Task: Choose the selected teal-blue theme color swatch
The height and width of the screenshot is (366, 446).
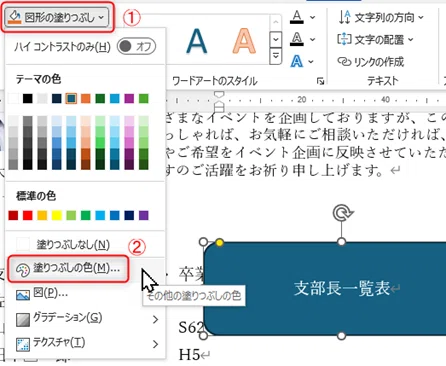Action: point(71,98)
